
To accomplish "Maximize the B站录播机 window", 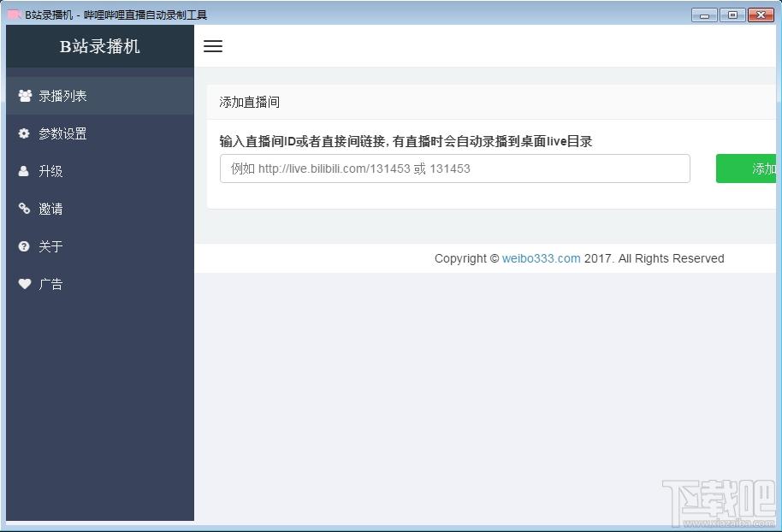I will coord(732,15).
